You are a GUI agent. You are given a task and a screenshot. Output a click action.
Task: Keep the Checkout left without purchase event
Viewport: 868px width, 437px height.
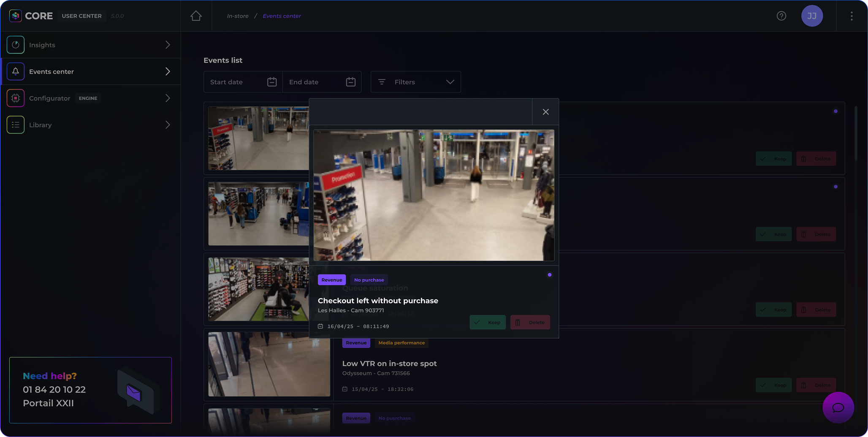(487, 323)
